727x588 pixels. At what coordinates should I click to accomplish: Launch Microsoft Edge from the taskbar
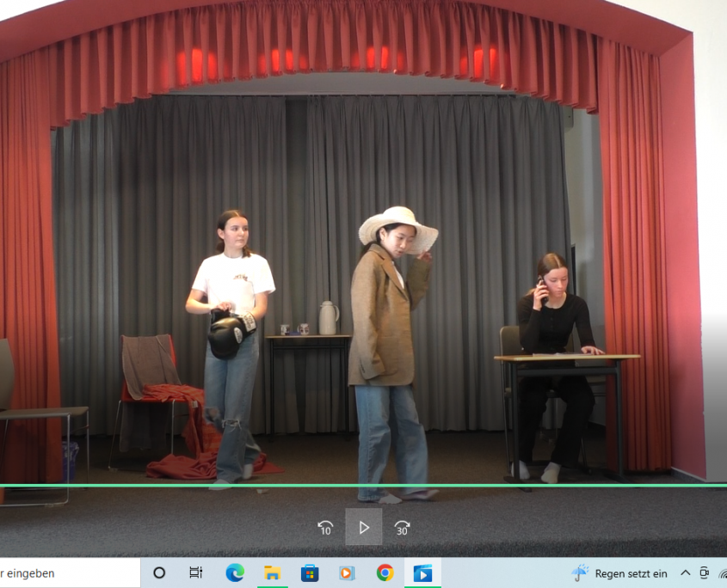click(x=235, y=573)
